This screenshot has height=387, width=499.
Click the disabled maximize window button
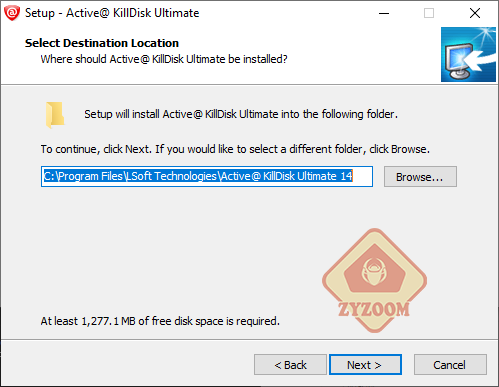click(x=429, y=13)
